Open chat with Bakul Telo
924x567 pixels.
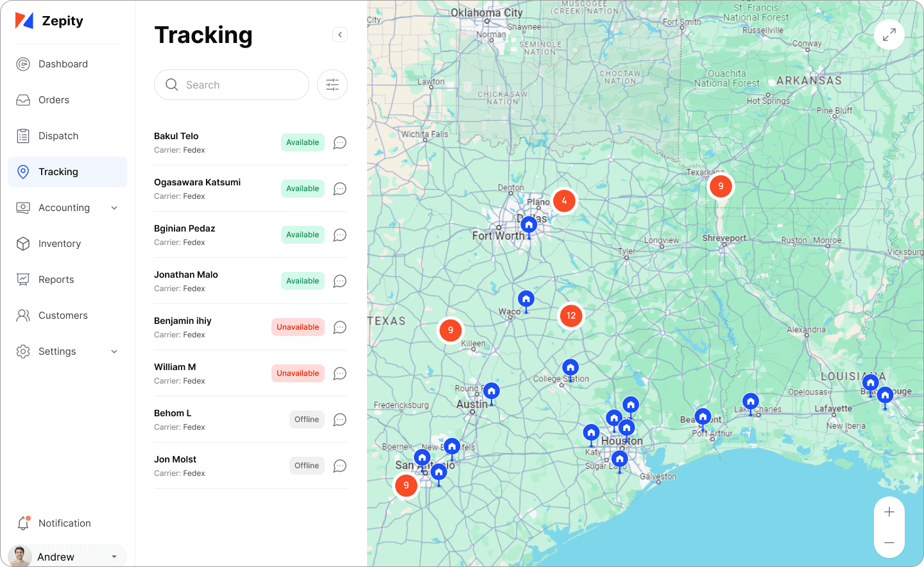340,142
